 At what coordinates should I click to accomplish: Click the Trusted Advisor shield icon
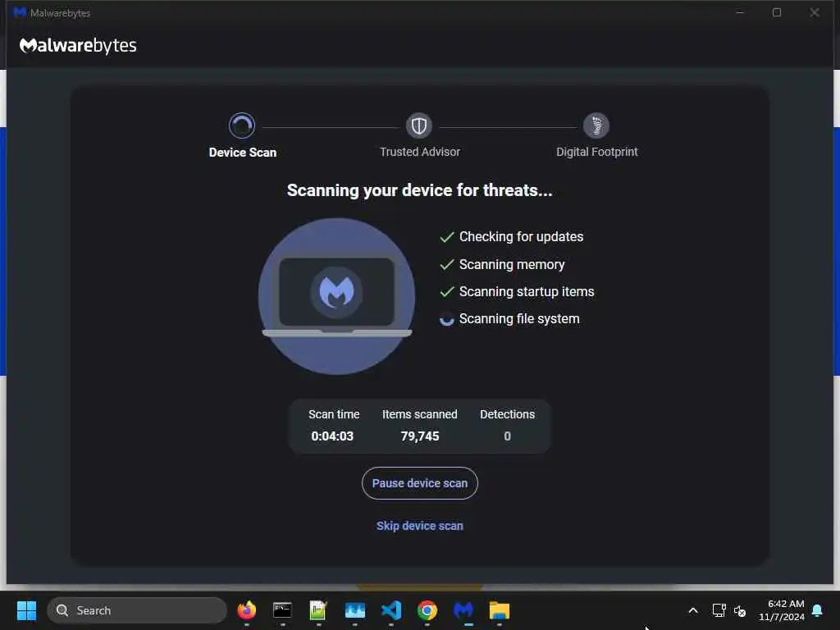[x=419, y=126]
